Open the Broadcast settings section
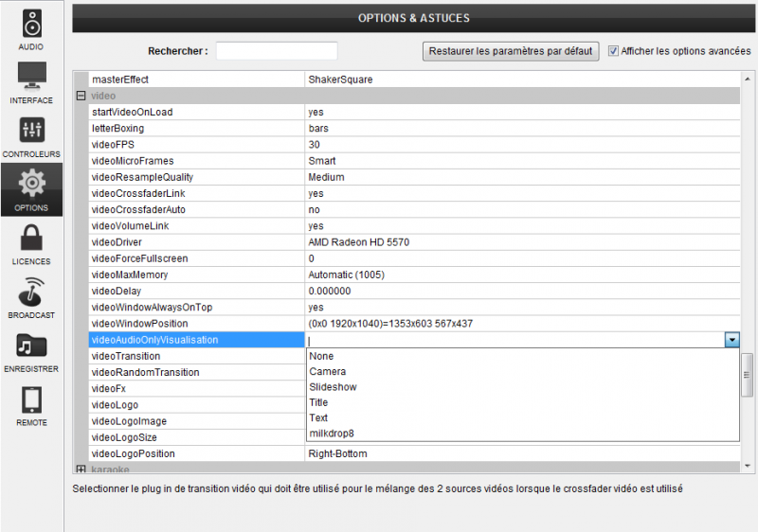Image resolution: width=758 pixels, height=532 pixels. point(31,297)
